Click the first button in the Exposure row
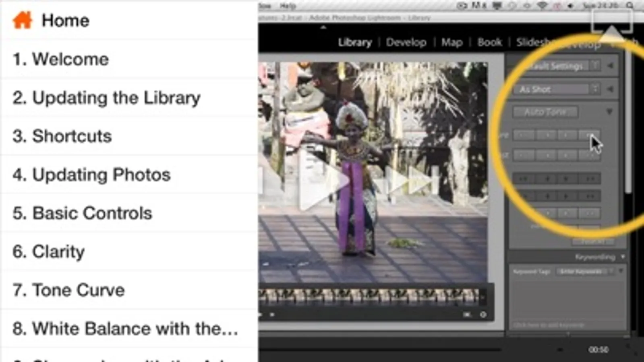 coord(524,135)
